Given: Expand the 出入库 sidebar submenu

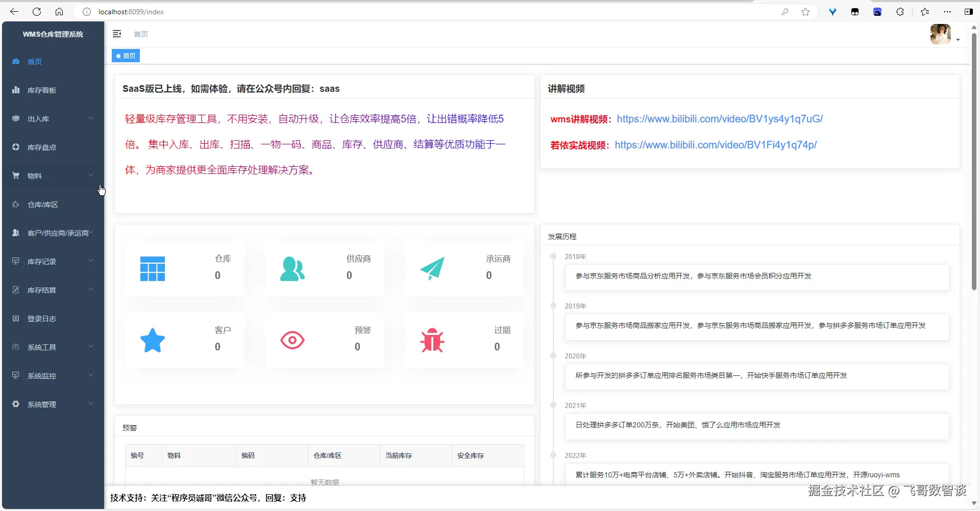Looking at the screenshot, I should click(53, 119).
